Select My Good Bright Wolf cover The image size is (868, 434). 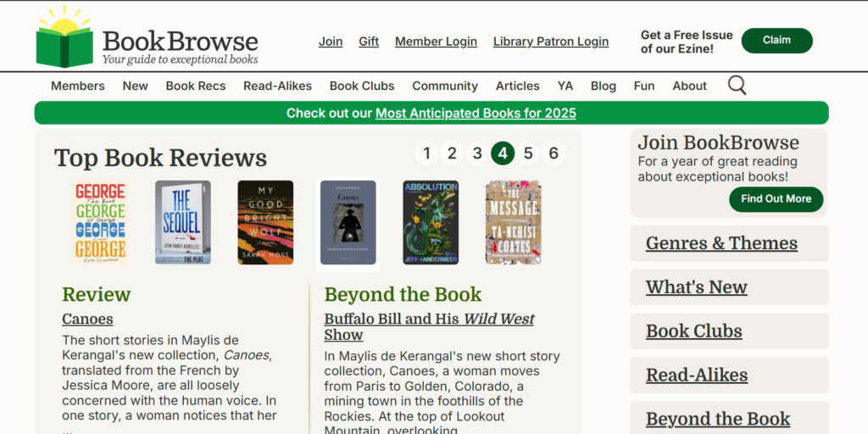point(265,223)
